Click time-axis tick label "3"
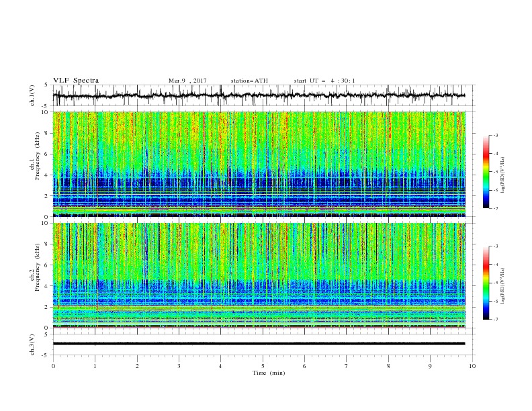The image size is (532, 411). [x=179, y=366]
